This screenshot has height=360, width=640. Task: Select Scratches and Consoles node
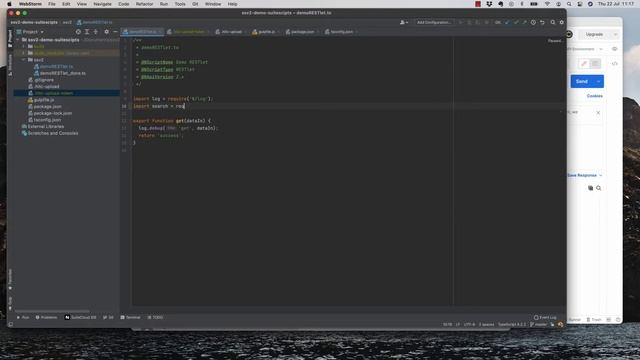tap(53, 133)
